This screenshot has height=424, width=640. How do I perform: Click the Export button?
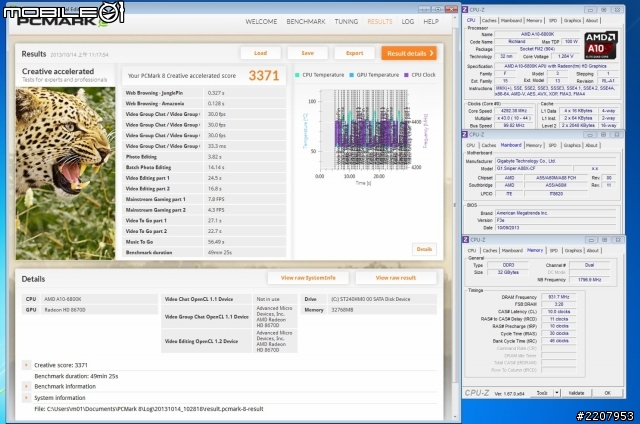(354, 53)
